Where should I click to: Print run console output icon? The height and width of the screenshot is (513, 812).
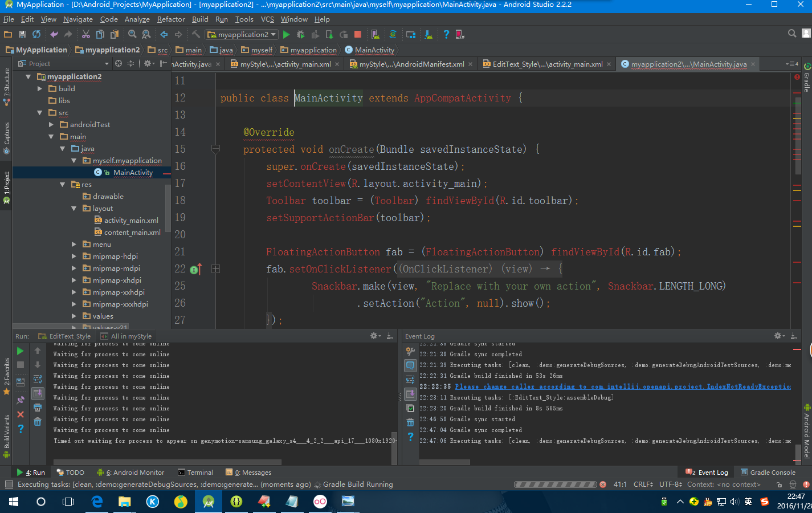click(x=38, y=408)
